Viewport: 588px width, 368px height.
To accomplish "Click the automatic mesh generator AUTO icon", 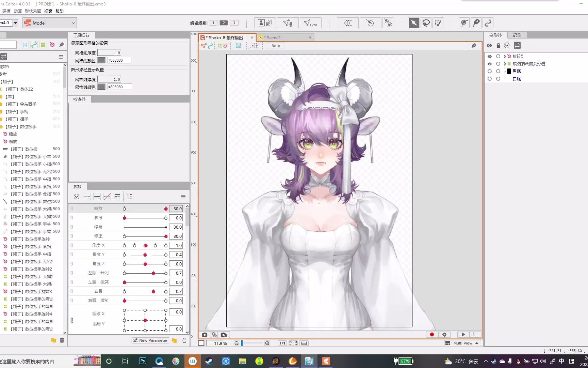I will tap(310, 23).
